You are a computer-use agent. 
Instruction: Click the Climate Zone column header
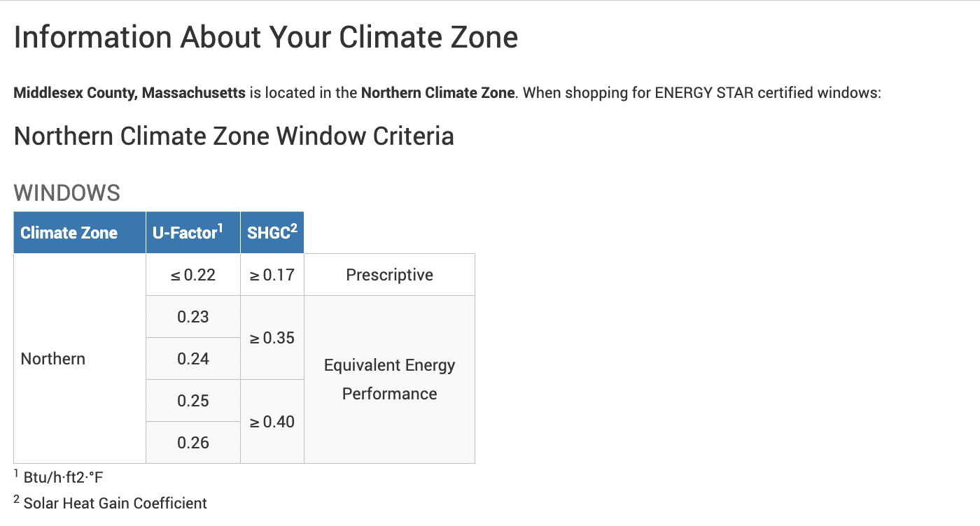80,232
